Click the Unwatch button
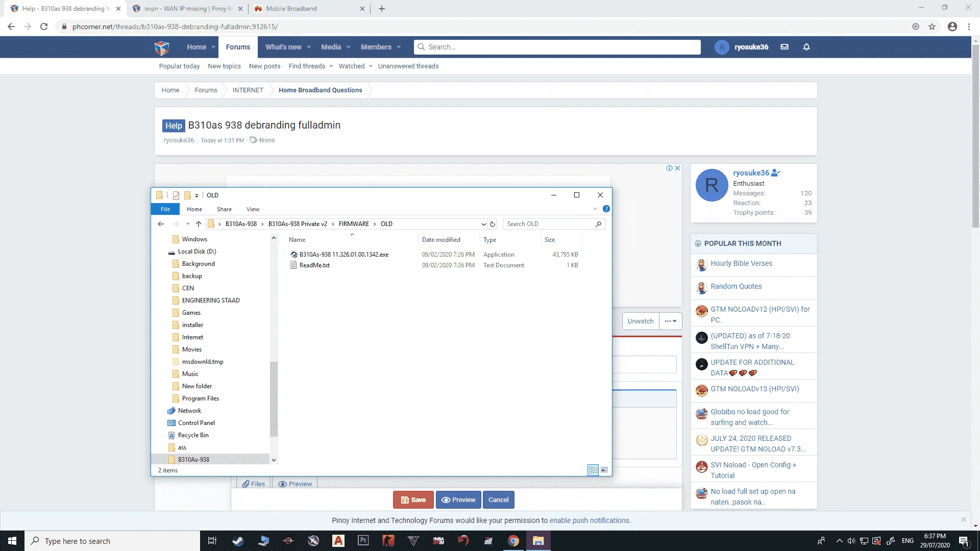Image resolution: width=980 pixels, height=551 pixels. tap(641, 321)
